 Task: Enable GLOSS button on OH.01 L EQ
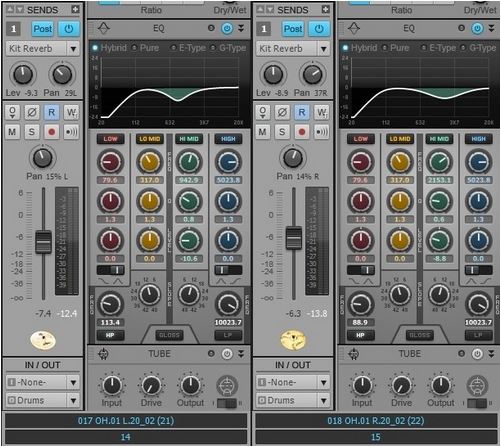click(x=169, y=335)
